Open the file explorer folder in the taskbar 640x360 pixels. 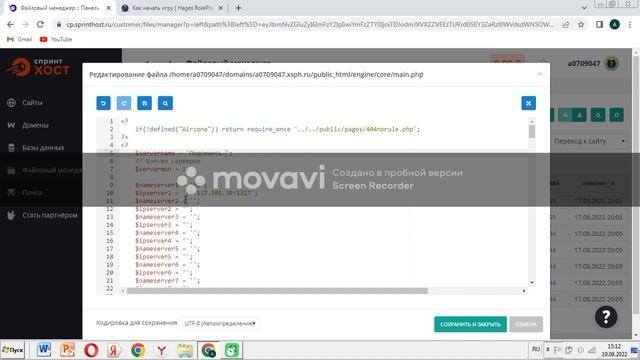185,350
